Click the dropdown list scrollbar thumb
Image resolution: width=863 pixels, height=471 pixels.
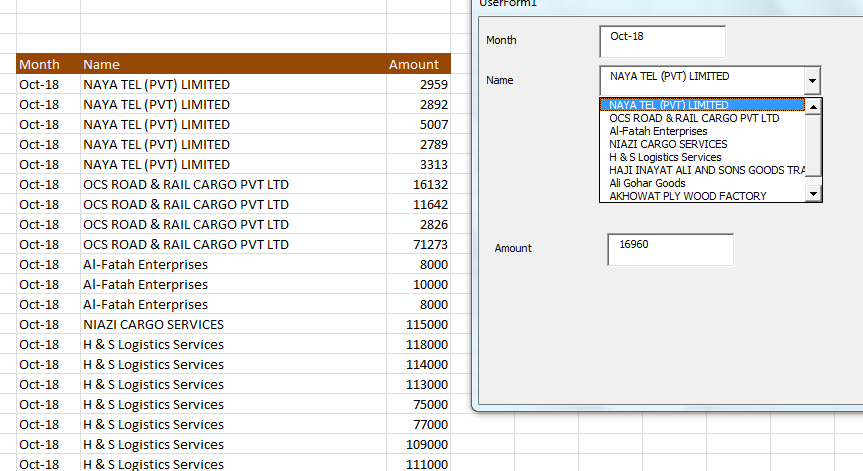(813, 145)
